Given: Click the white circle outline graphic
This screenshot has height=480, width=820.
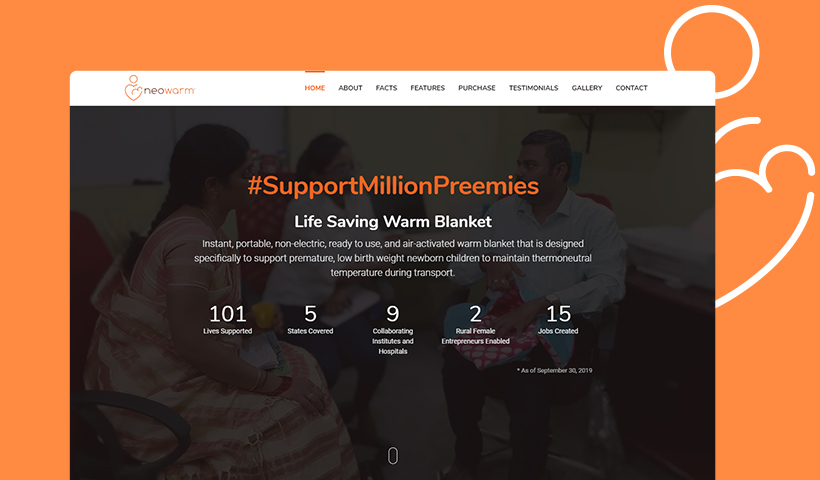Looking at the screenshot, I should (x=712, y=52).
